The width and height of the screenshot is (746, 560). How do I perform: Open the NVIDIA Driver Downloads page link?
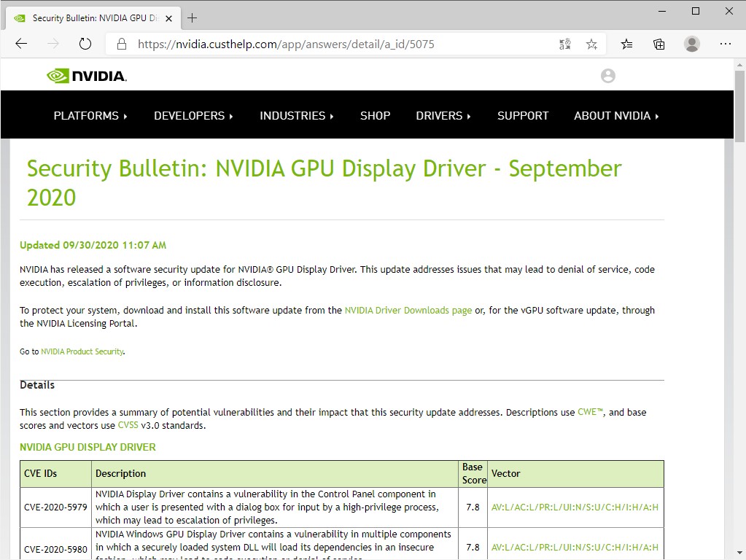click(x=408, y=310)
